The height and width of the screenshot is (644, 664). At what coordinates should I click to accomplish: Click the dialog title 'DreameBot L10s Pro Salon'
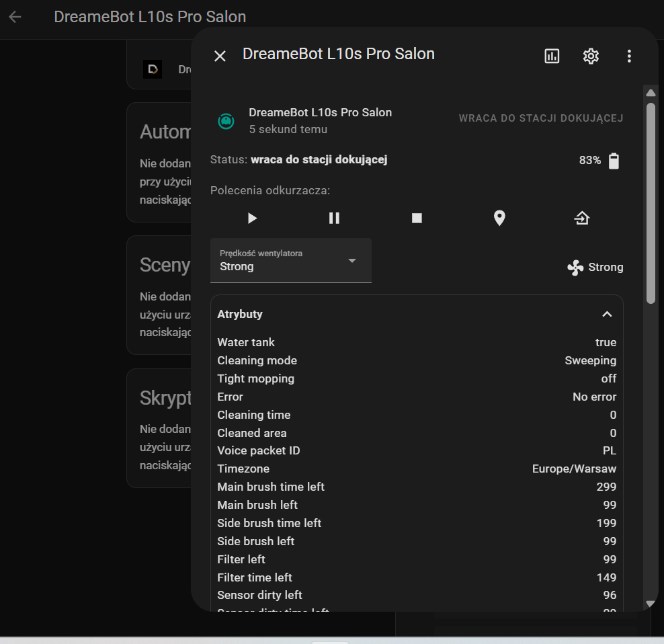tap(338, 54)
